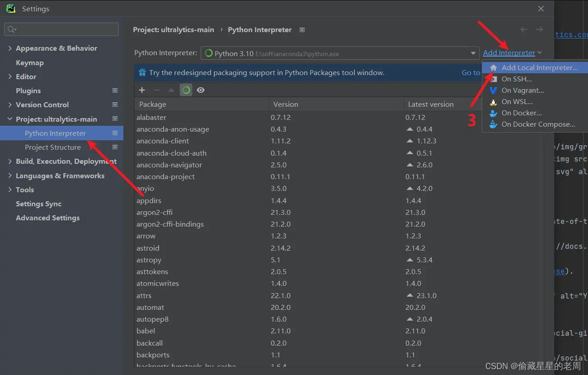Screen dimensions: 588x375
Task: Close the Settings dialog
Action: [x=541, y=9]
